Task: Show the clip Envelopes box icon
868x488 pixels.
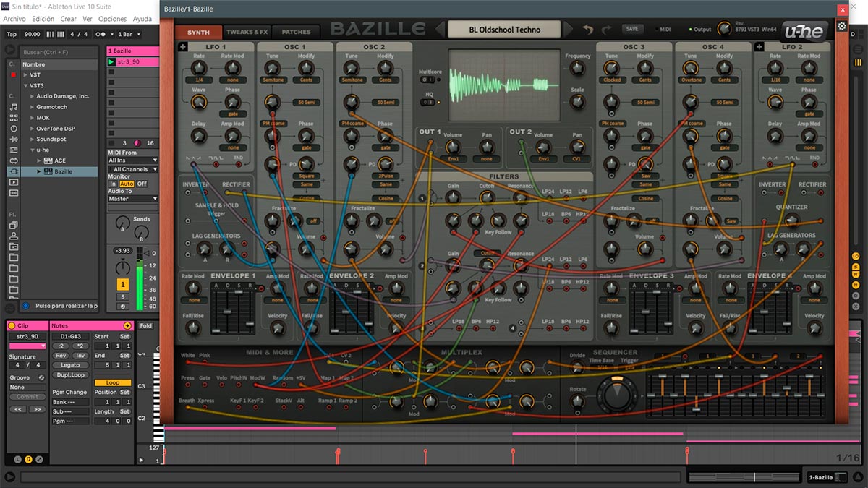Action: click(39, 459)
